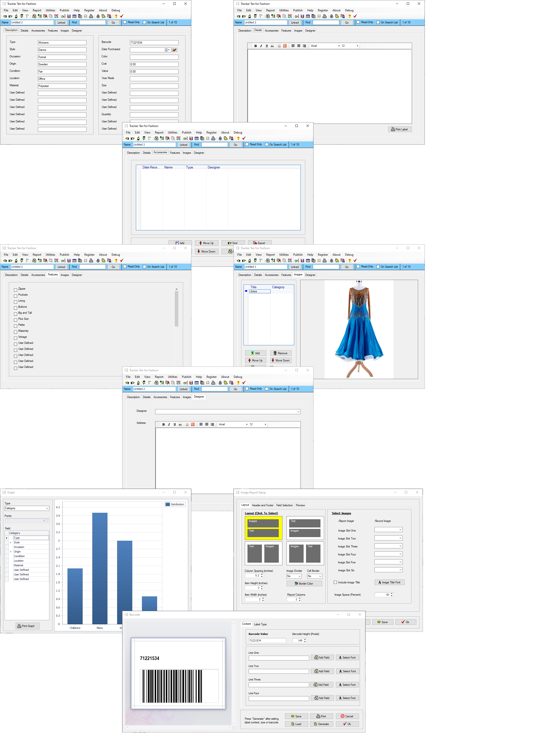
Task: Click the printer icon in Features window toolbar
Action: [x=91, y=260]
